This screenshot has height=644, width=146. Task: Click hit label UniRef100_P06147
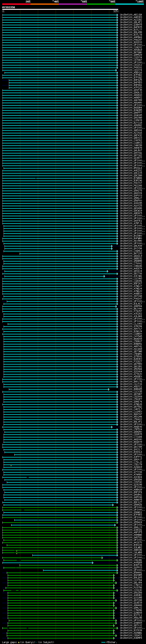(131, 299)
